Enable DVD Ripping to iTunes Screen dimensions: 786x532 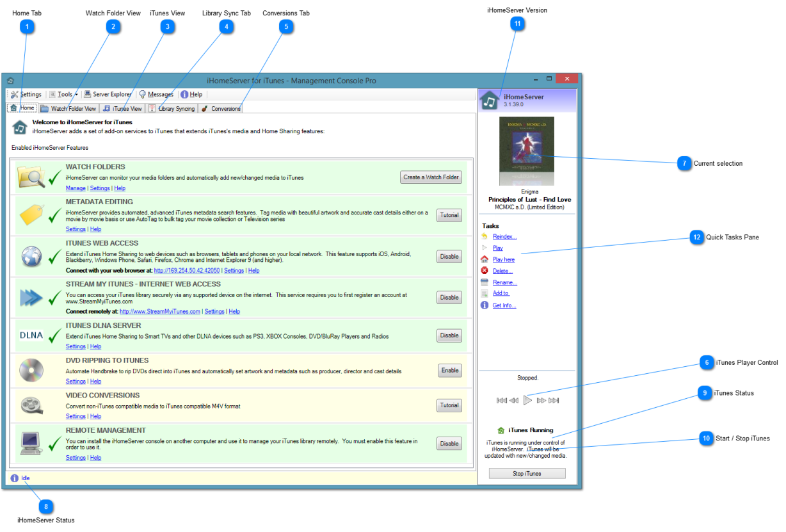pos(450,370)
